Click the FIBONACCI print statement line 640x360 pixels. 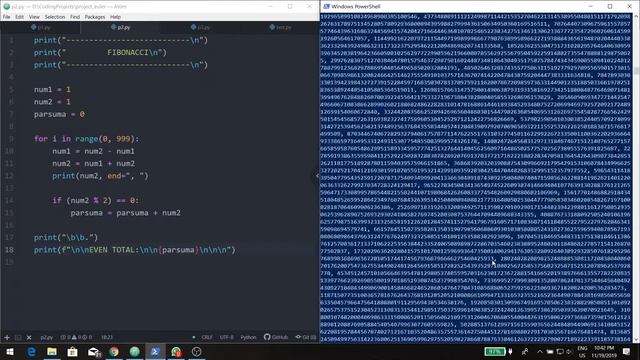[100, 53]
